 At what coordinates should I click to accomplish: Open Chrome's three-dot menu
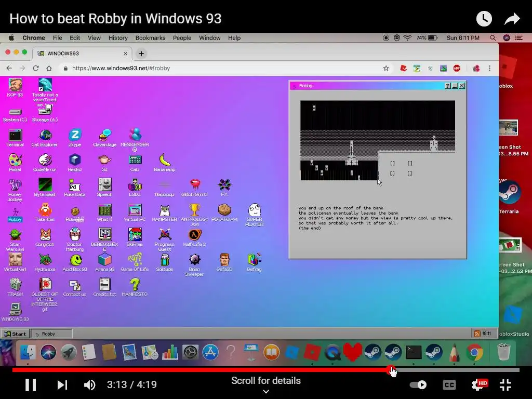click(489, 68)
